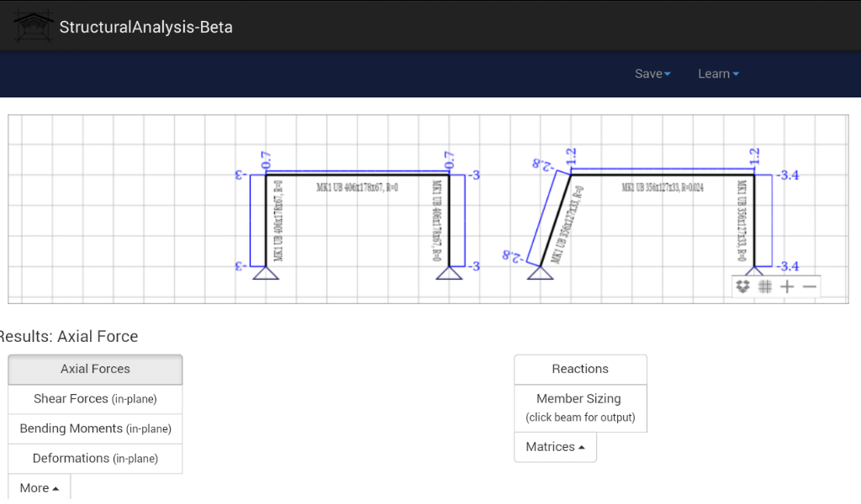
Task: Click the left frame's right column member
Action: [x=449, y=220]
